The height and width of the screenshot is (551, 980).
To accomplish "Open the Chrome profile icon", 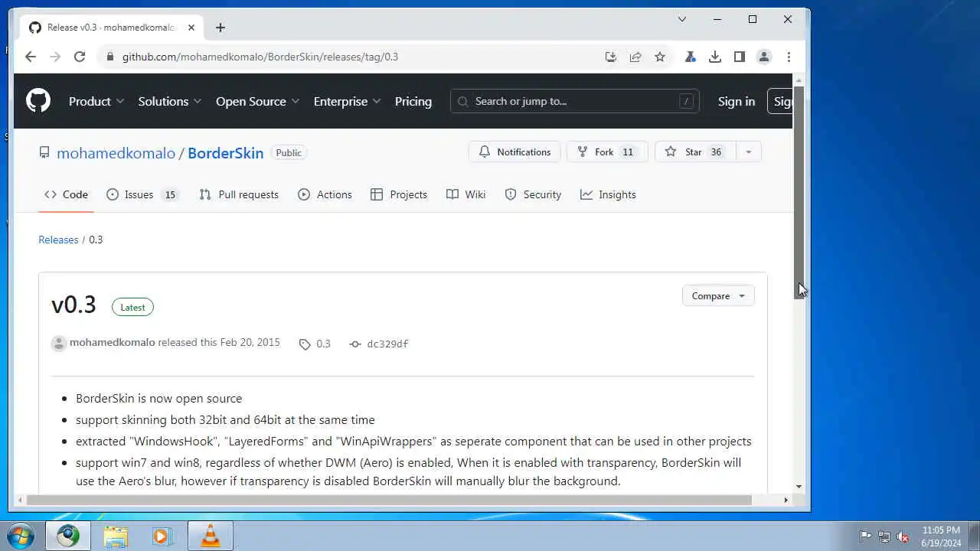I will point(764,57).
